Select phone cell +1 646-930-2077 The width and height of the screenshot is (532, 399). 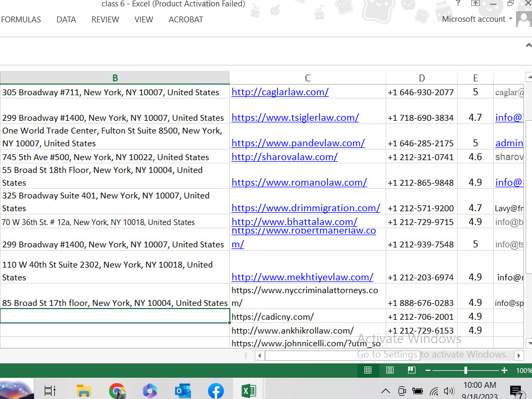422,92
